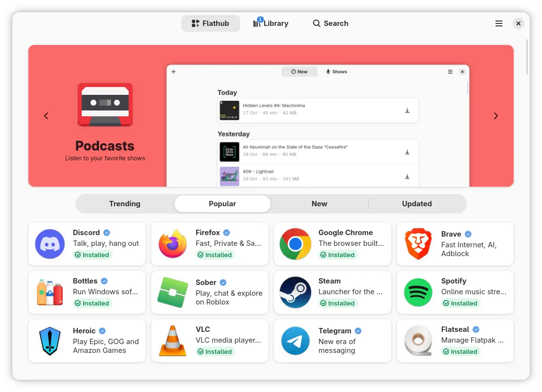Show the Updated apps filter
Image resolution: width=542 pixels, height=392 pixels.
point(417,204)
